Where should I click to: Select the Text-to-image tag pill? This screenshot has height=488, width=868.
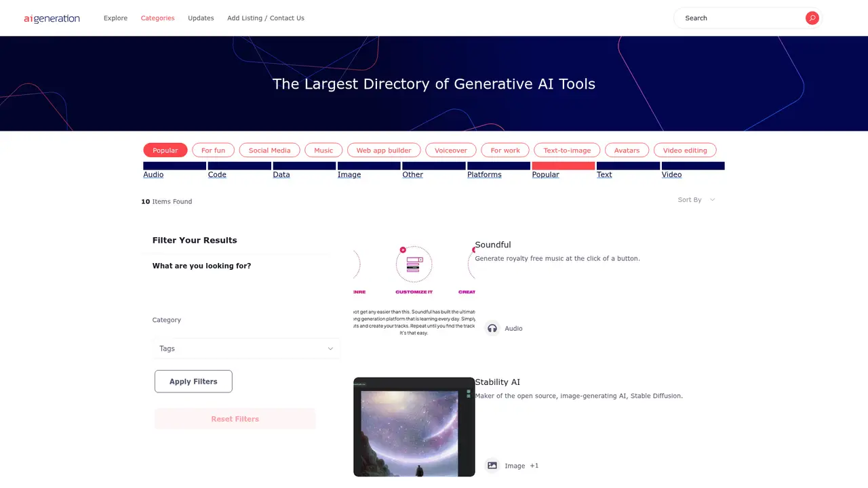[x=567, y=150]
